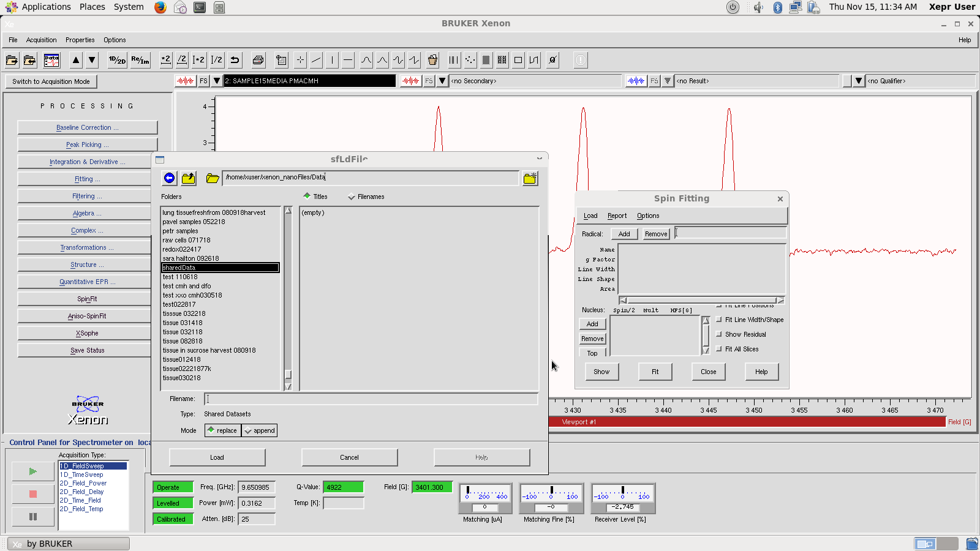Screen dimensions: 980x551
Task: Click the Re/Im toolbar icon
Action: tap(140, 60)
